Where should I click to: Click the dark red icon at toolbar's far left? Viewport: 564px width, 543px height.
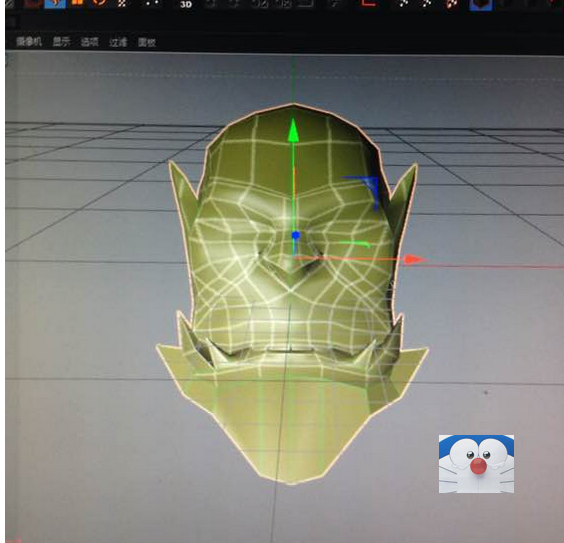pyautogui.click(x=32, y=3)
